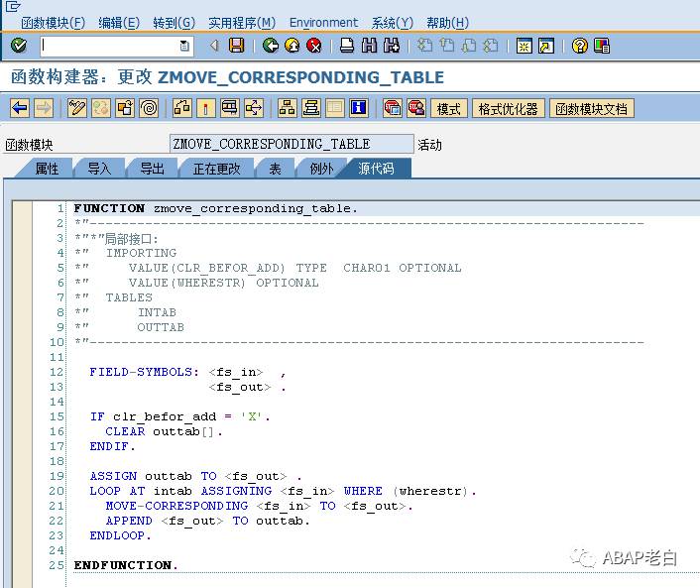The image size is (700, 588).
Task: Switch to the 正在更改 tab
Action: [x=216, y=169]
